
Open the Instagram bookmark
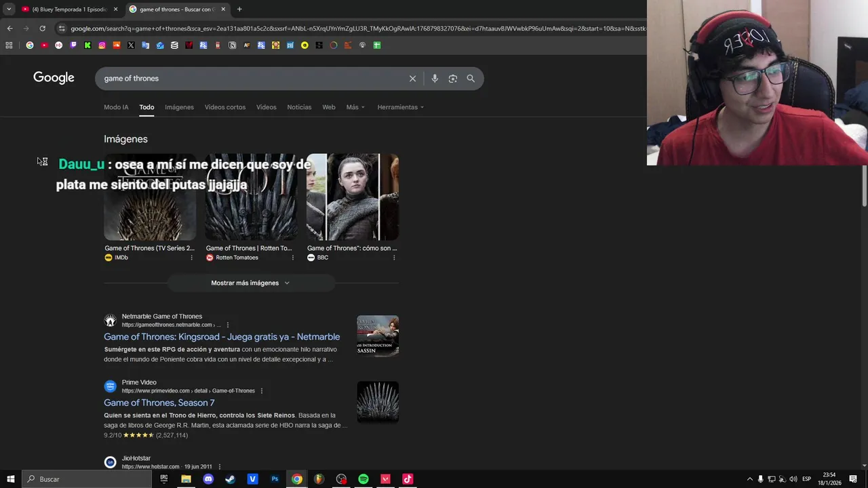102,45
